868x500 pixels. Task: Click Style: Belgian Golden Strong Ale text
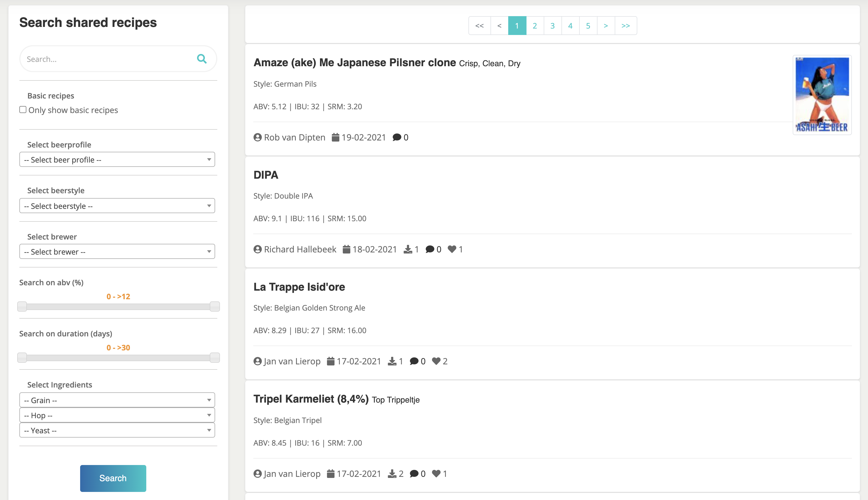tap(309, 308)
